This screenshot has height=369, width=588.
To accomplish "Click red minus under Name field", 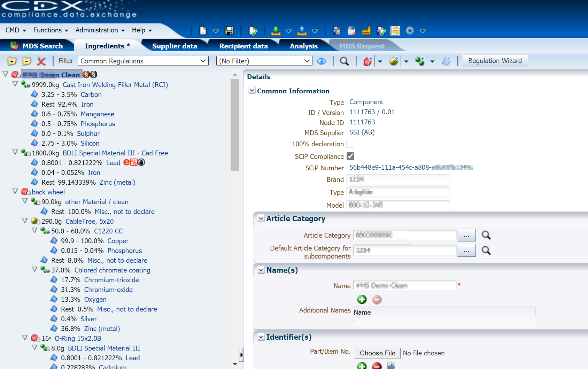I will pos(377,299).
